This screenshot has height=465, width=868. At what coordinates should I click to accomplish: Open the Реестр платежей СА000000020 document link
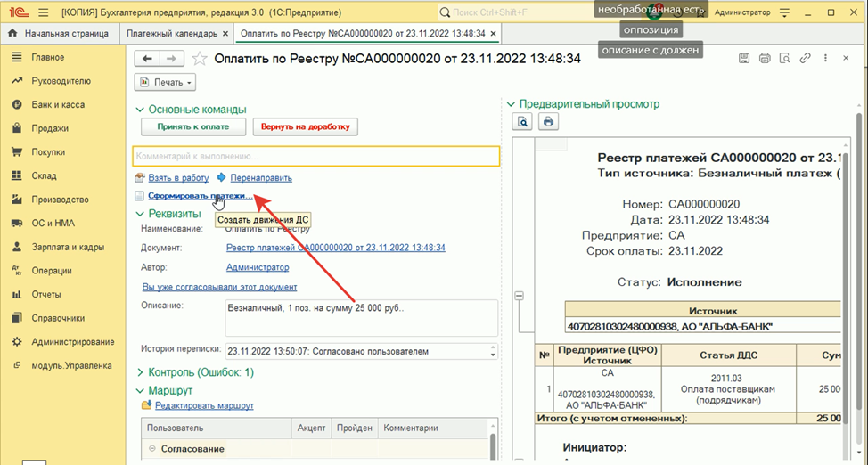click(335, 248)
